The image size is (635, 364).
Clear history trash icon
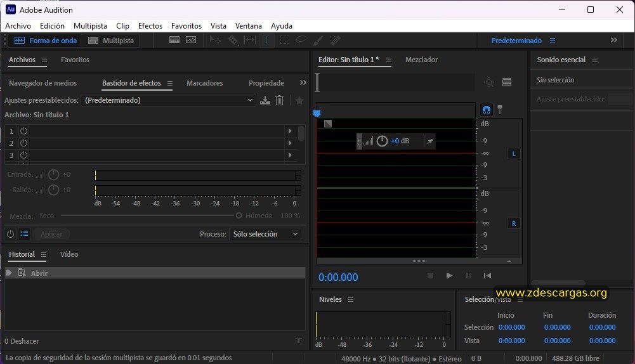(298, 341)
